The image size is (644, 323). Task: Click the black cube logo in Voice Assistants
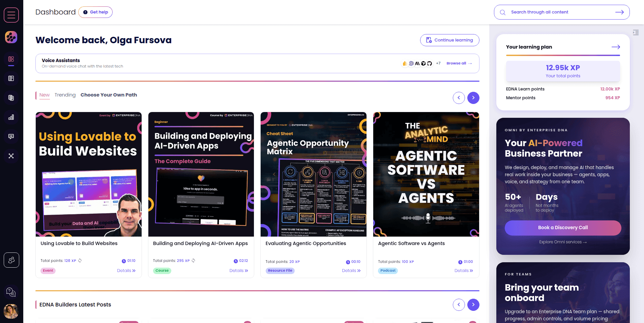click(423, 63)
